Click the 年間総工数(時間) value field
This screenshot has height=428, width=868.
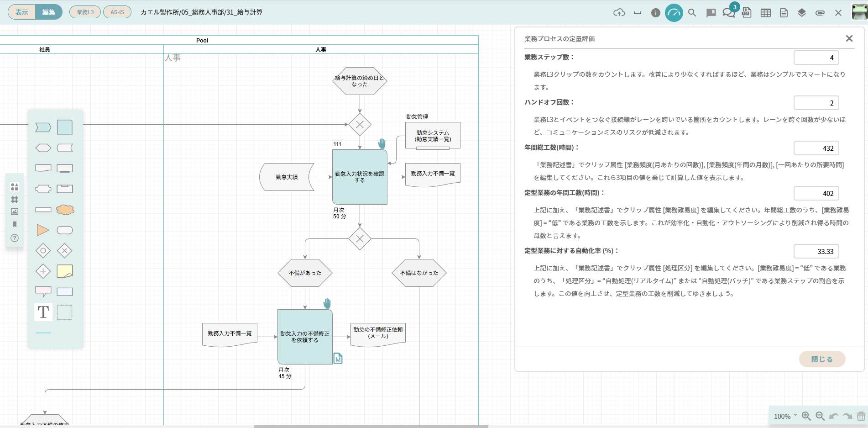point(816,148)
